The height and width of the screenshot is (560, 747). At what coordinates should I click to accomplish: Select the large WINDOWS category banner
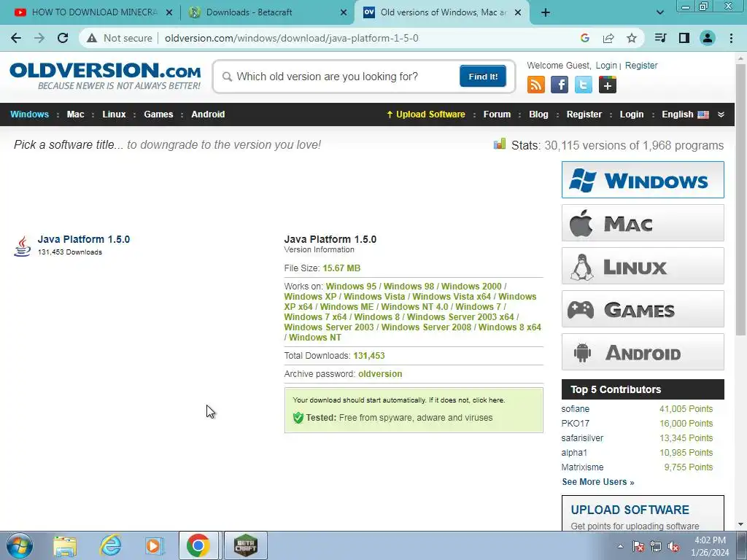pos(643,180)
